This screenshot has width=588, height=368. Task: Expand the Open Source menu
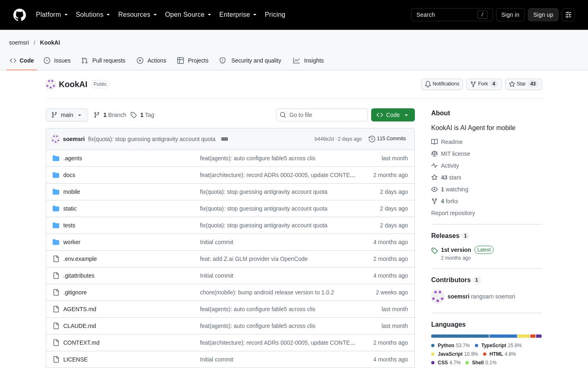click(x=188, y=15)
